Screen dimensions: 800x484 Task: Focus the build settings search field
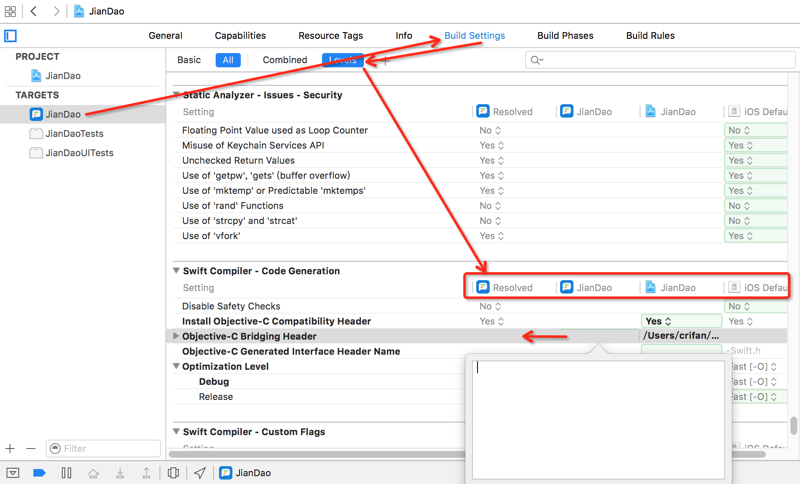pyautogui.click(x=660, y=60)
